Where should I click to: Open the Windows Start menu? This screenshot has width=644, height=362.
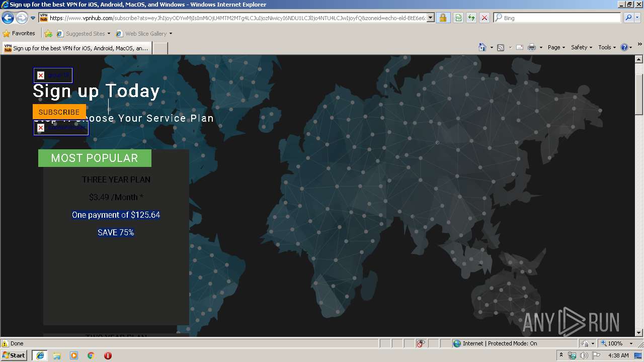point(14,355)
